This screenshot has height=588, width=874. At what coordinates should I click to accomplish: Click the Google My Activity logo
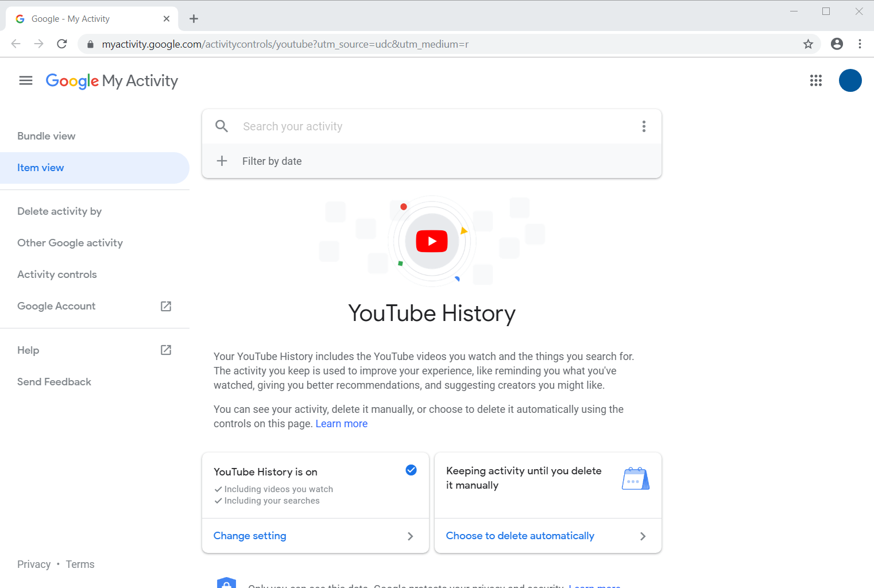pos(112,80)
